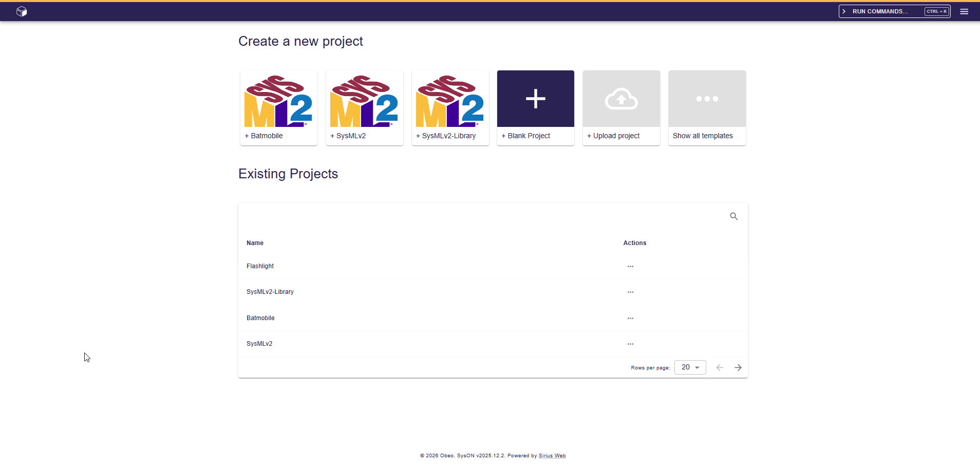Open the Flashlight project from the list
This screenshot has width=980, height=465.
click(260, 266)
